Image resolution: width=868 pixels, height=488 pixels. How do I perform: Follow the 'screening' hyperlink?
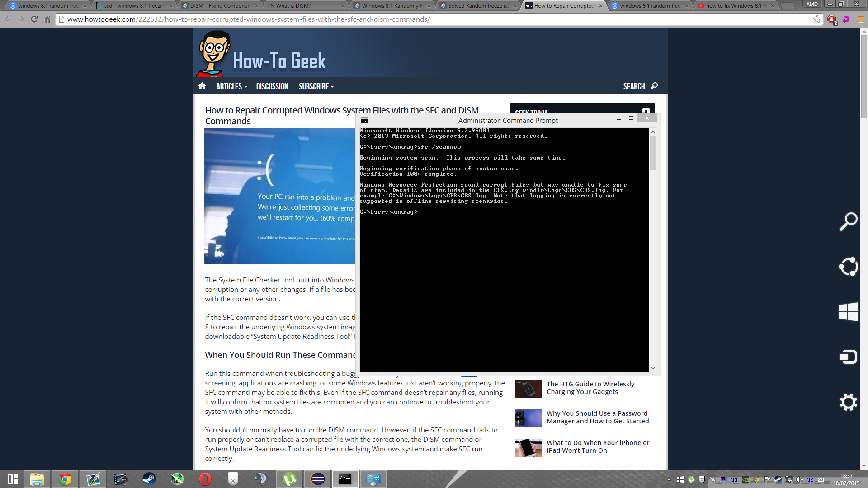220,383
